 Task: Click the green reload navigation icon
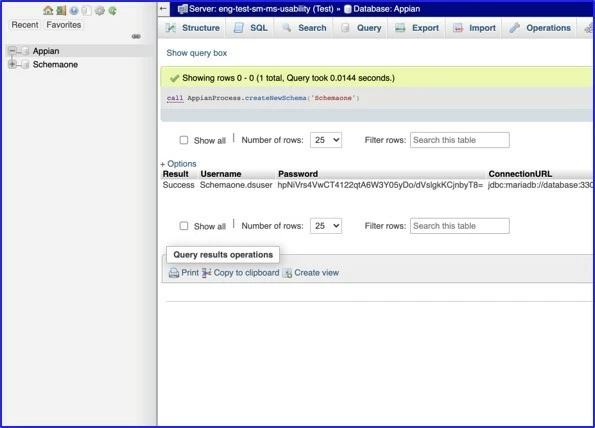pos(112,11)
